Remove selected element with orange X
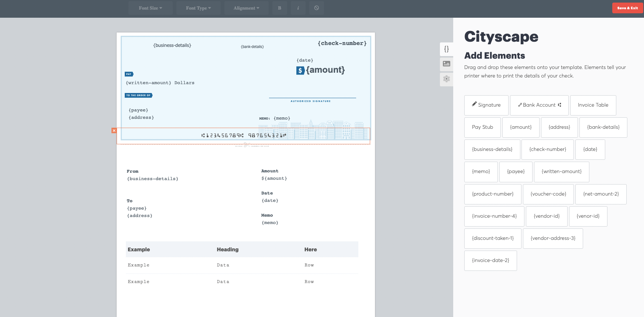644x317 pixels. (114, 131)
